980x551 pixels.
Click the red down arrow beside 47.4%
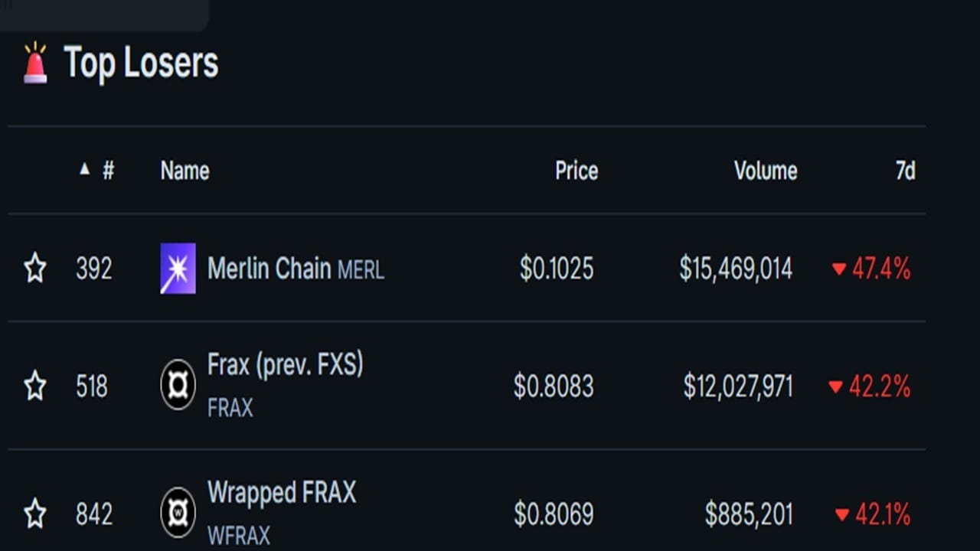click(x=839, y=269)
